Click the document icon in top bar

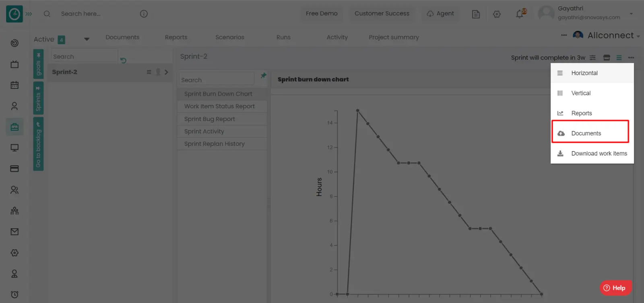476,14
